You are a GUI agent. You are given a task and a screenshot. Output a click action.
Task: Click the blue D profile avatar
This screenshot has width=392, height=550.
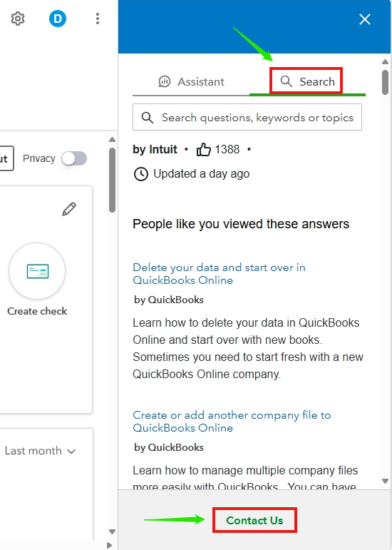[x=58, y=19]
